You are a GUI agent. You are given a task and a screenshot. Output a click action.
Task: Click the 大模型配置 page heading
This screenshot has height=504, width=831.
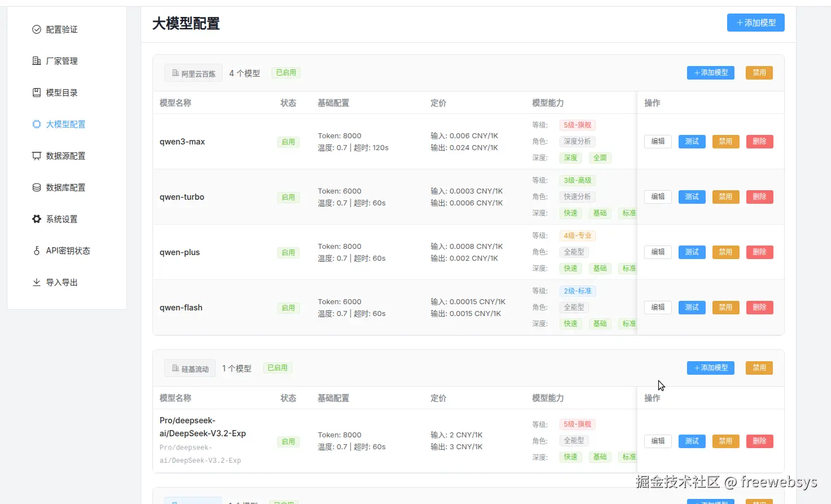point(186,24)
